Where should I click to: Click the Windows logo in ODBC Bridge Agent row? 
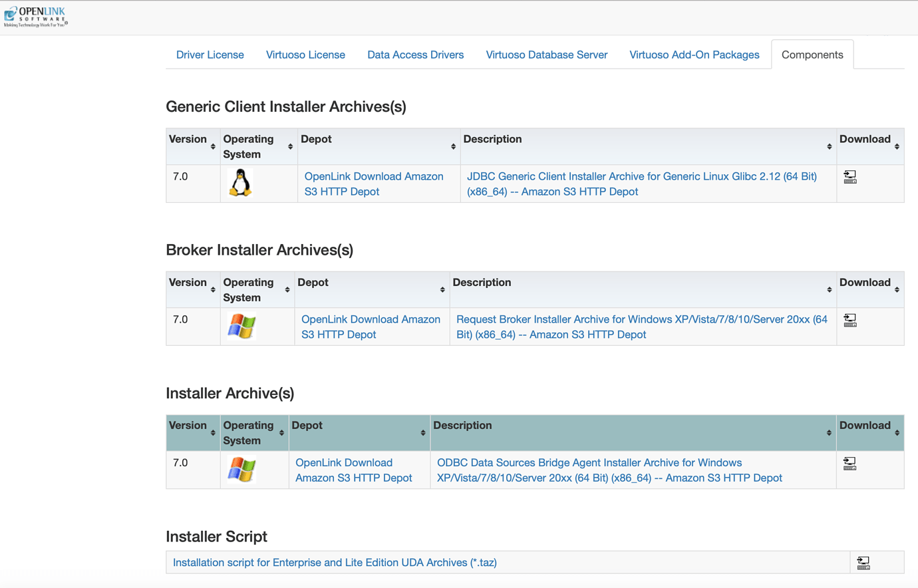[241, 469]
